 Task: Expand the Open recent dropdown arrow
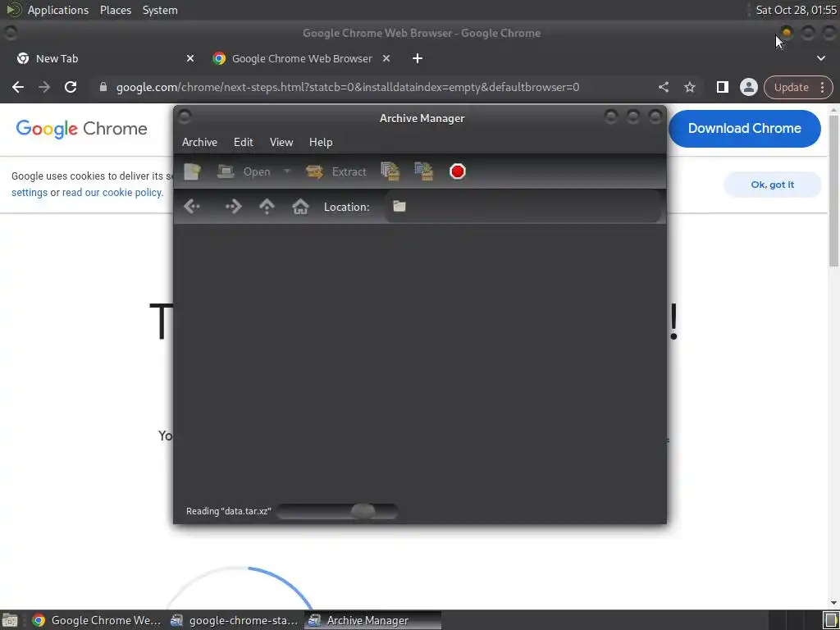coord(287,171)
